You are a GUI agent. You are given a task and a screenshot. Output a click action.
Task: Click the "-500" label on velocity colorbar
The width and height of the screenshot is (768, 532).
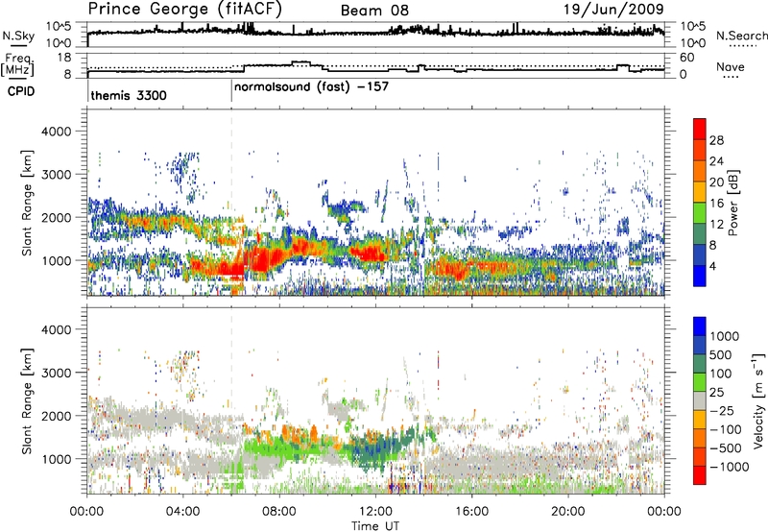pyautogui.click(x=726, y=448)
